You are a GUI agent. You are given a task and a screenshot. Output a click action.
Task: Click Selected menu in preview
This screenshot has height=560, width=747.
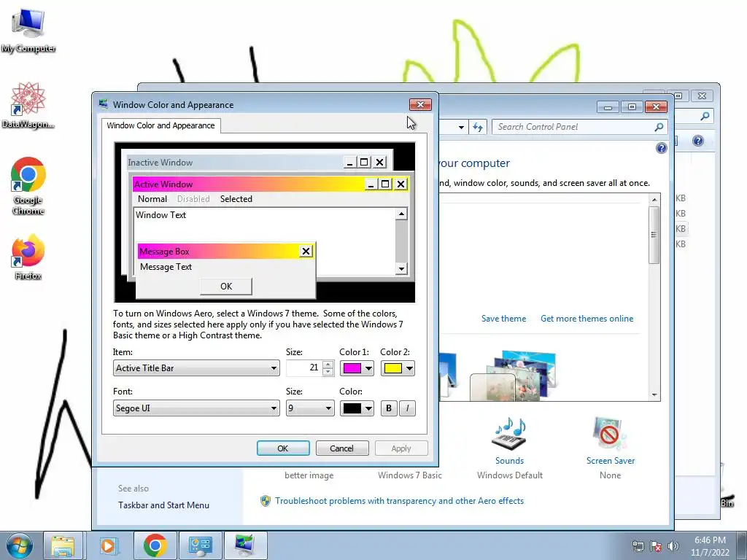(236, 199)
